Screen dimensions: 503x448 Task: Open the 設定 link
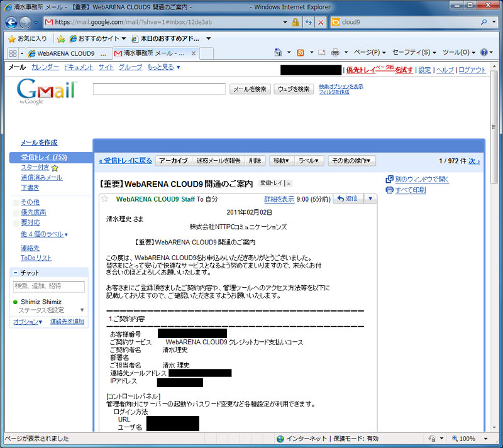[x=424, y=70]
